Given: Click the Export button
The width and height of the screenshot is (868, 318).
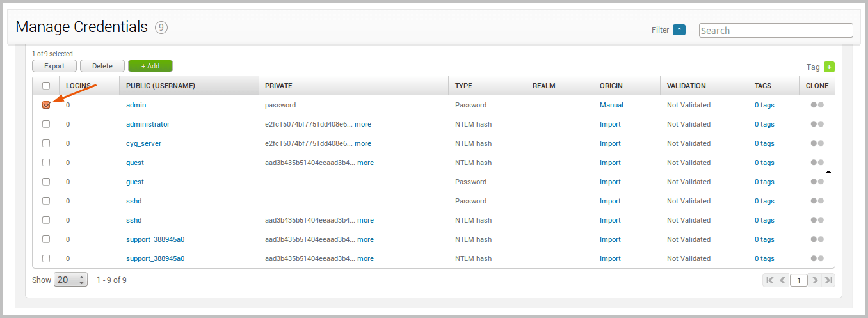Looking at the screenshot, I should [54, 66].
